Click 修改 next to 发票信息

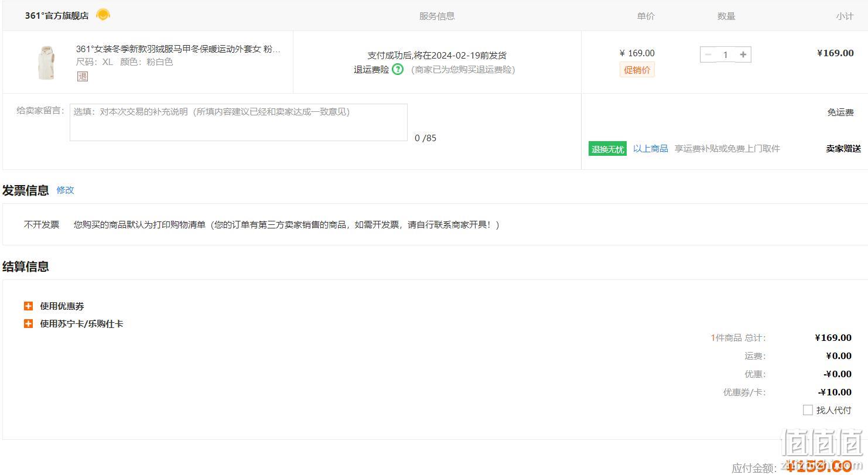tap(65, 190)
